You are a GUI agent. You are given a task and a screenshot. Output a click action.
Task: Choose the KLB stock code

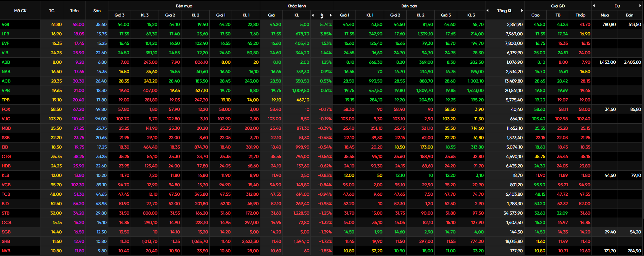coord(5,175)
